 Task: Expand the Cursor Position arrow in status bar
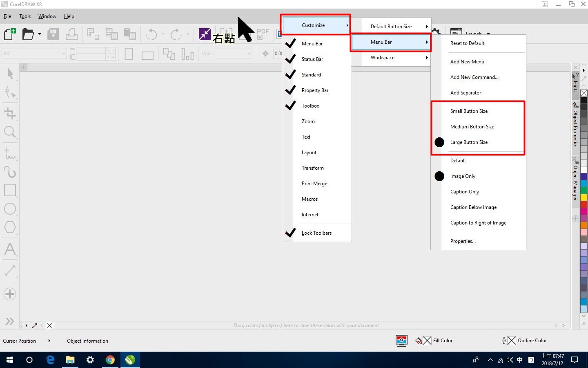pos(49,341)
